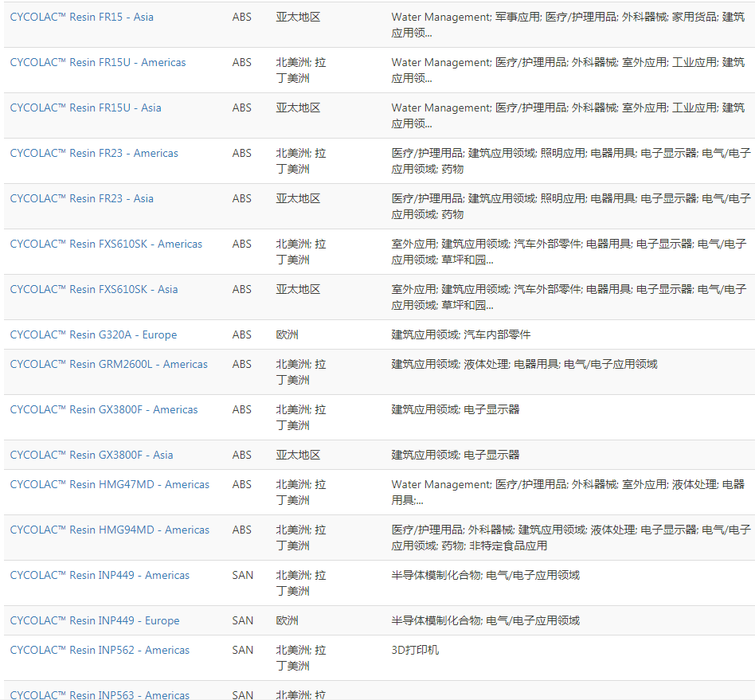Click 欧洲 in INP449 - Europe row
The width and height of the screenshot is (755, 700).
pyautogui.click(x=287, y=620)
